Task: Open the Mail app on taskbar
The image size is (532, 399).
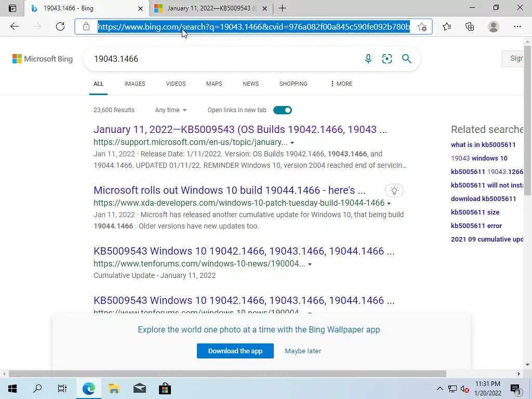Action: [139, 389]
